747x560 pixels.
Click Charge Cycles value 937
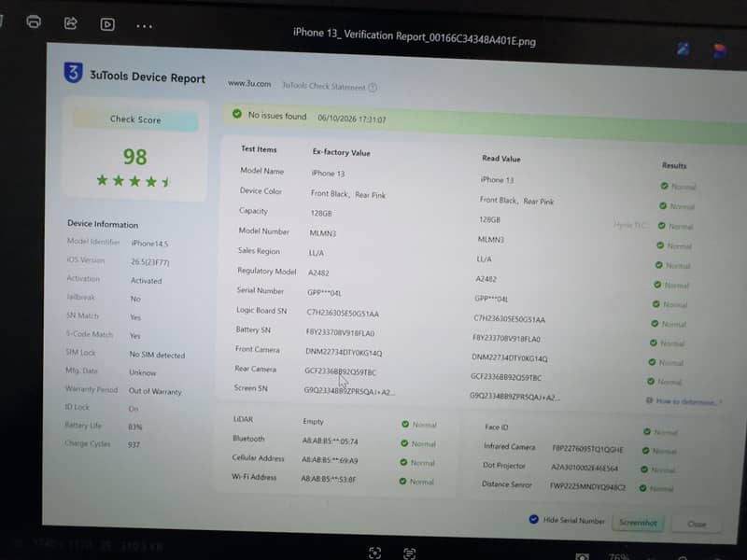click(134, 444)
